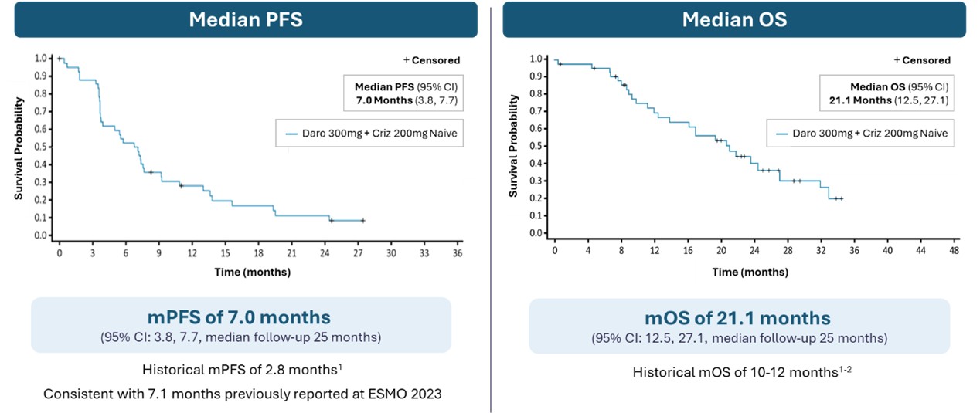Image resolution: width=980 pixels, height=413 pixels.
Task: Click the 48 tick on the OS time axis
Action: coord(954,252)
